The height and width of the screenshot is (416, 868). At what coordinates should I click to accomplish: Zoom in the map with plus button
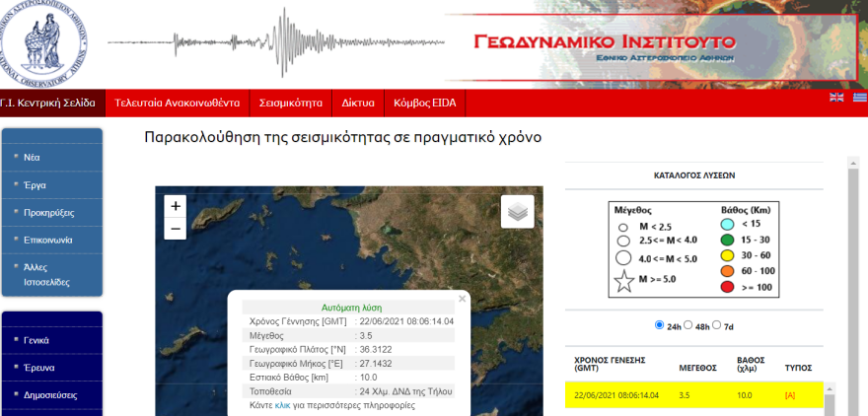pyautogui.click(x=176, y=206)
